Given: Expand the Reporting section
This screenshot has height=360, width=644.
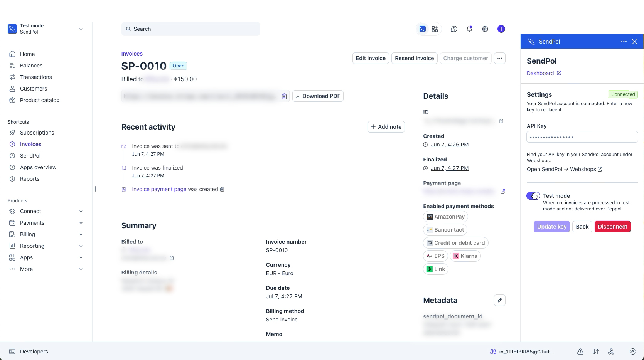Looking at the screenshot, I should (x=46, y=246).
